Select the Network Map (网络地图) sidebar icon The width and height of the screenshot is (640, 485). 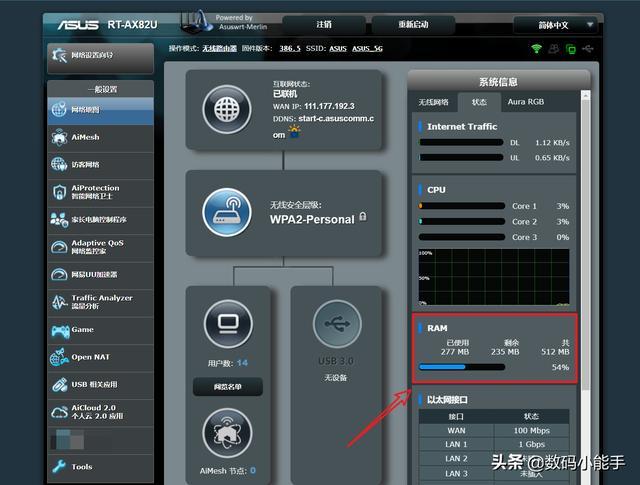pyautogui.click(x=59, y=109)
